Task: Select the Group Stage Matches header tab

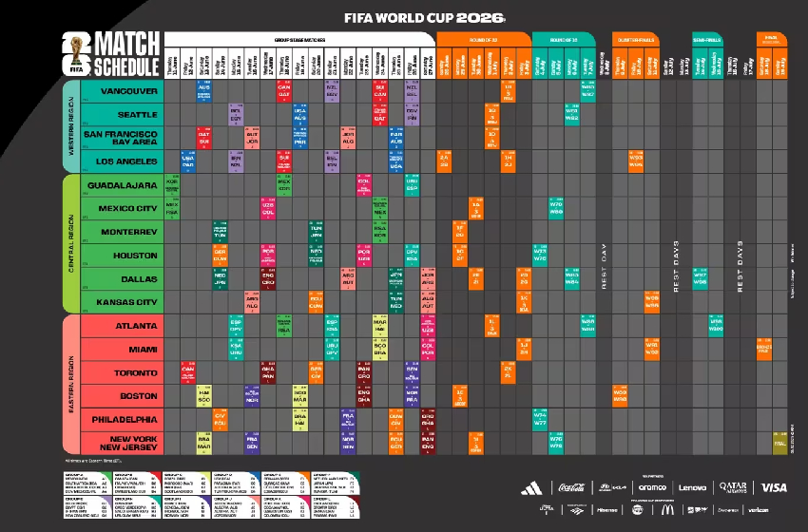Action: tap(299, 39)
